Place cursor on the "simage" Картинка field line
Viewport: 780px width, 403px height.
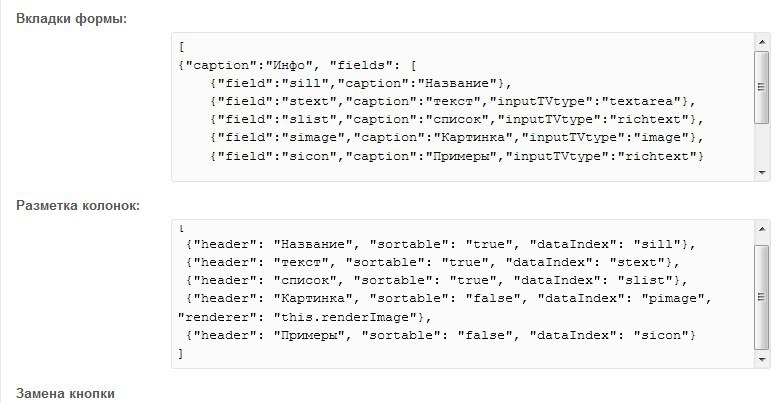pos(456,137)
